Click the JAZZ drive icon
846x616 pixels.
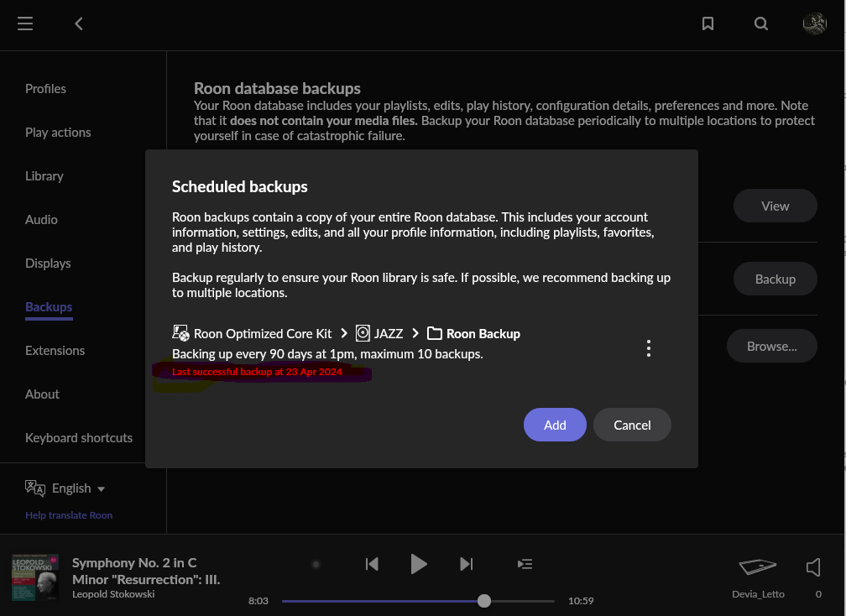363,333
